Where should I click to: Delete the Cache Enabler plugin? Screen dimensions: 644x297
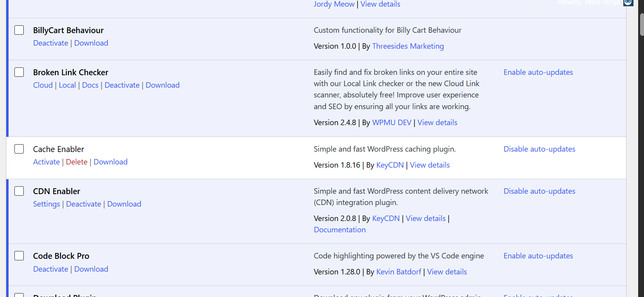click(77, 162)
